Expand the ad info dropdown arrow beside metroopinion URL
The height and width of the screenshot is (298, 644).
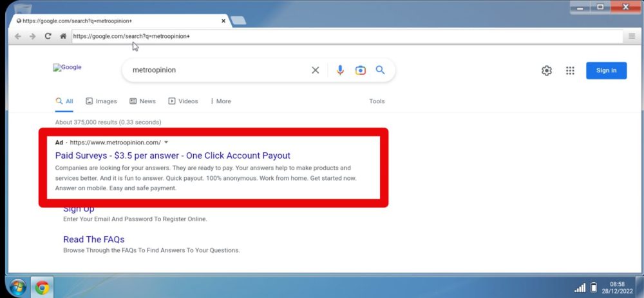coord(166,143)
